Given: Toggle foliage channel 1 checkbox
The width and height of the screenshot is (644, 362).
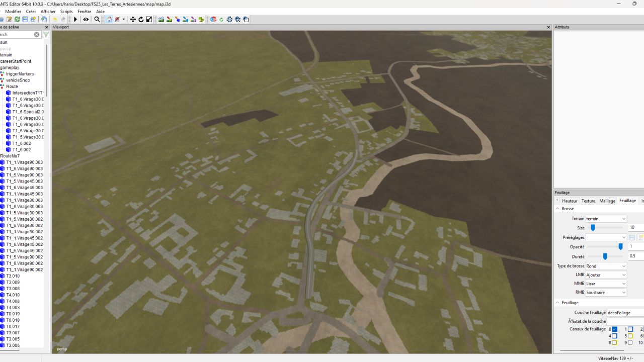Looking at the screenshot, I should [630, 329].
